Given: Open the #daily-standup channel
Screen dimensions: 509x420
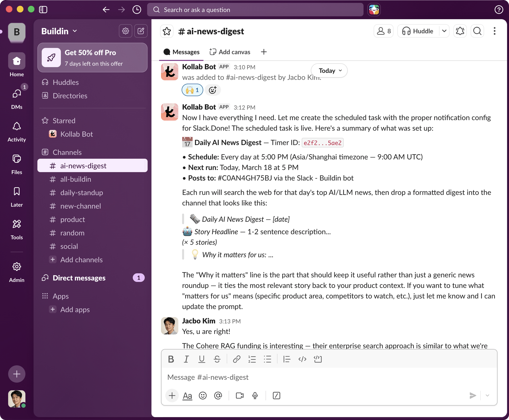Looking at the screenshot, I should tap(81, 192).
